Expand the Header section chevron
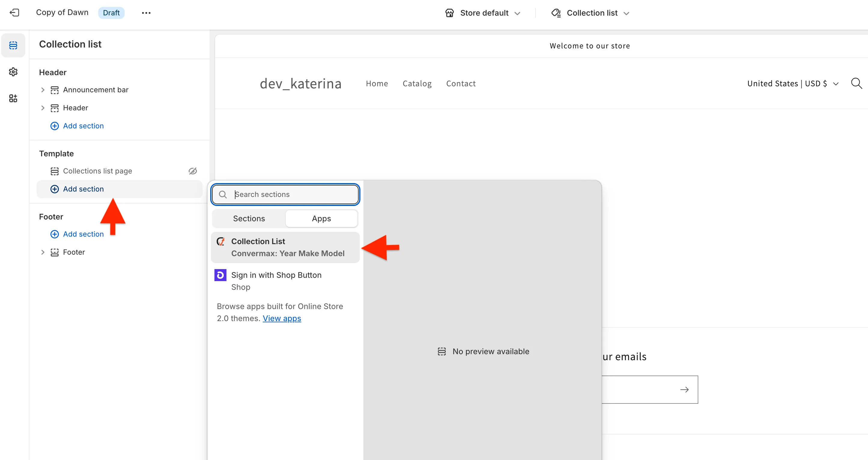Viewport: 868px width, 460px height. (x=43, y=108)
